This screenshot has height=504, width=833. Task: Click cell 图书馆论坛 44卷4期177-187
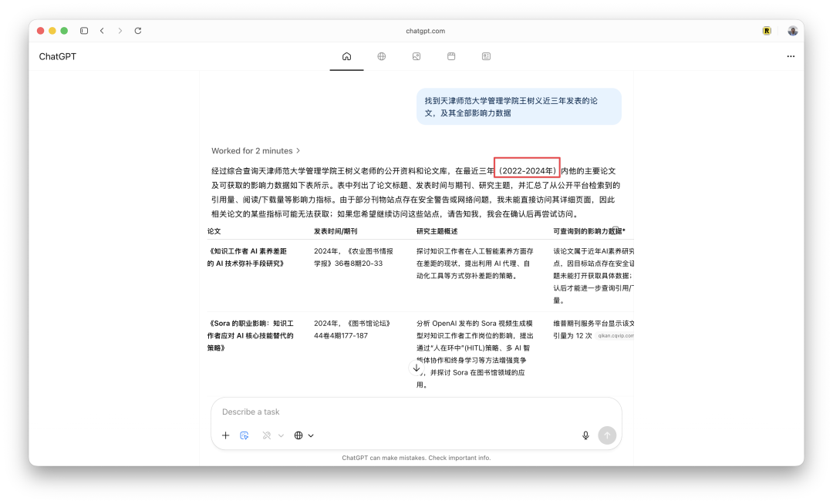[352, 330]
